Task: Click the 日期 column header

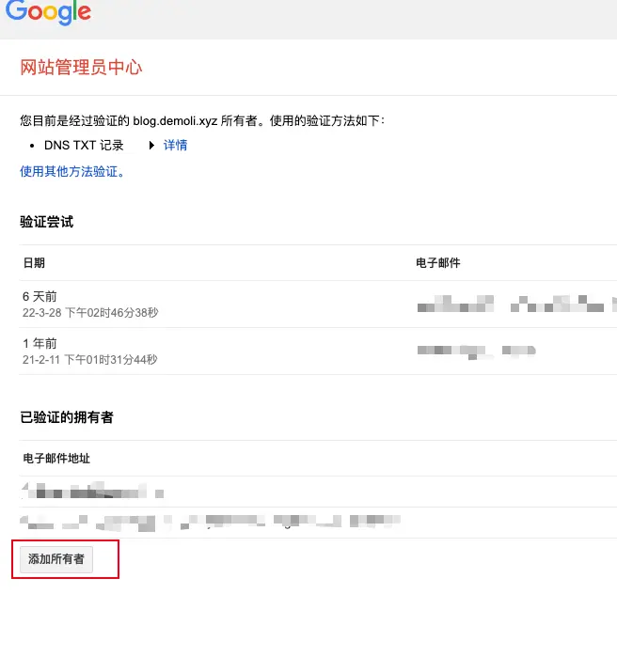Action: tap(34, 263)
